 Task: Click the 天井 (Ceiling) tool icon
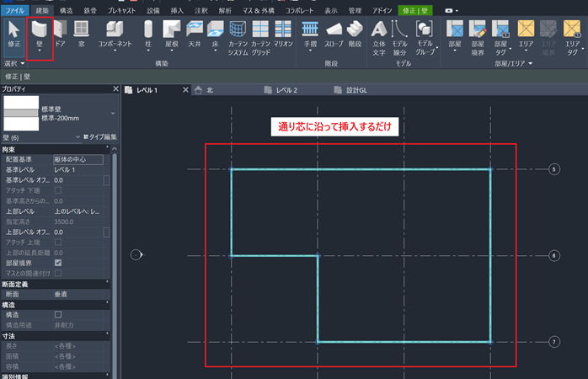click(x=193, y=32)
